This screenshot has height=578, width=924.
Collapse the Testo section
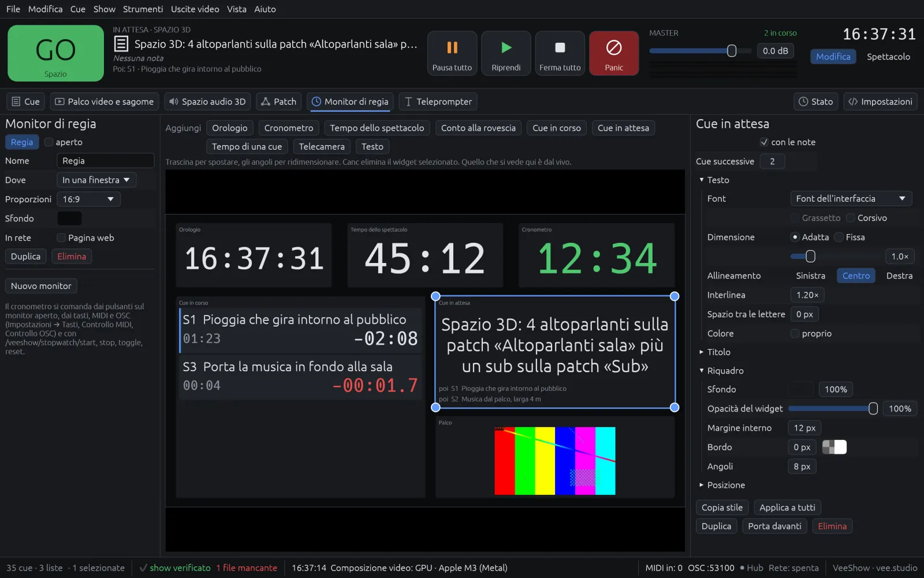[x=702, y=180]
